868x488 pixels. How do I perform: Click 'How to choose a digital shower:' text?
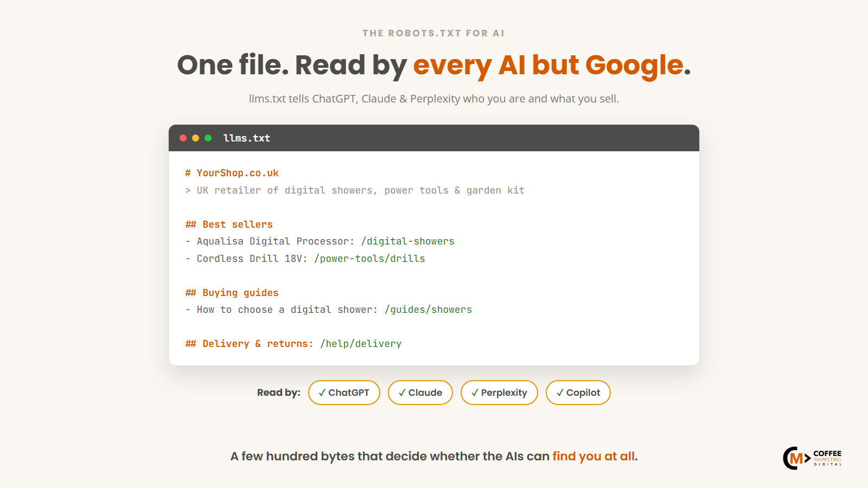point(288,310)
